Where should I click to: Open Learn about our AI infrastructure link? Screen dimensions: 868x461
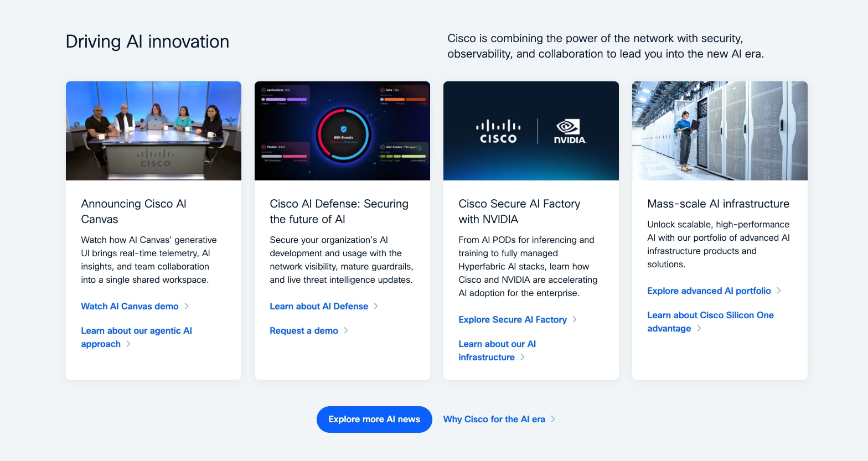pyautogui.click(x=497, y=350)
